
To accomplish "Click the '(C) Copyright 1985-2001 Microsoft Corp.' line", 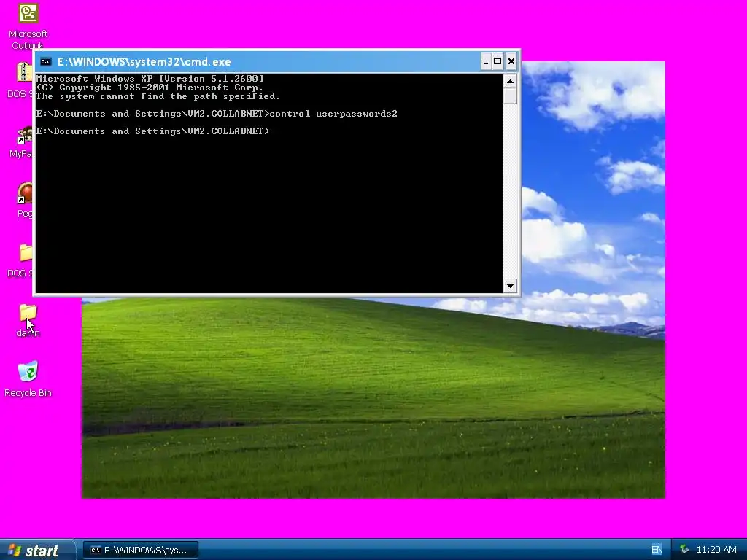I will pyautogui.click(x=150, y=87).
